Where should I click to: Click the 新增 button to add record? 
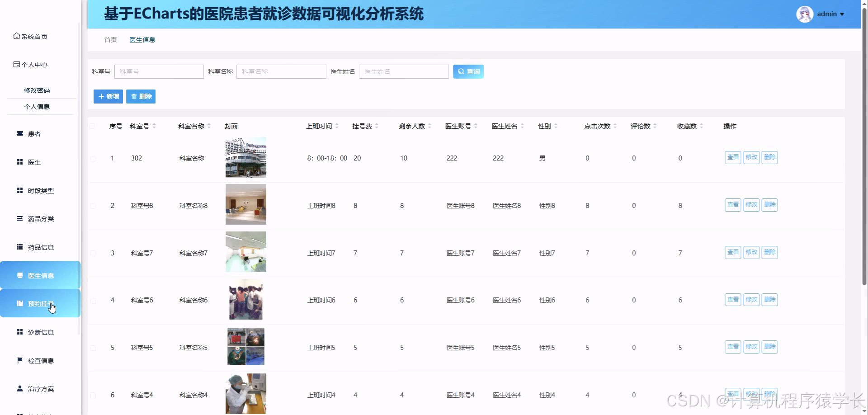tap(108, 96)
